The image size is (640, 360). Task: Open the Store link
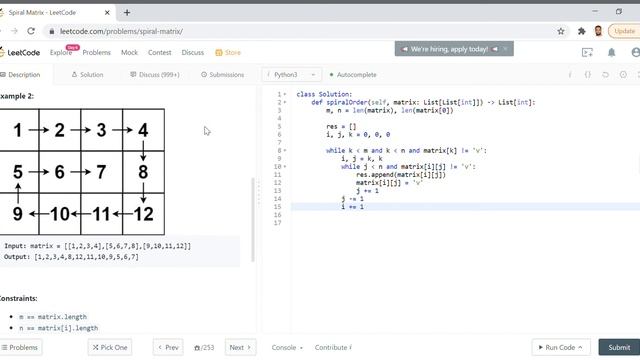228,52
